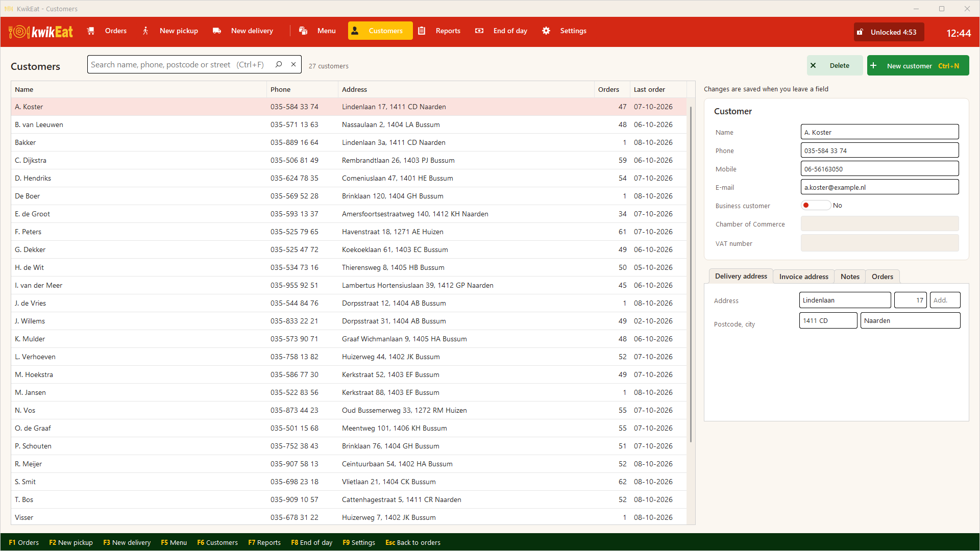
Task: Click phone number 035-571 13 63
Action: coord(294,124)
